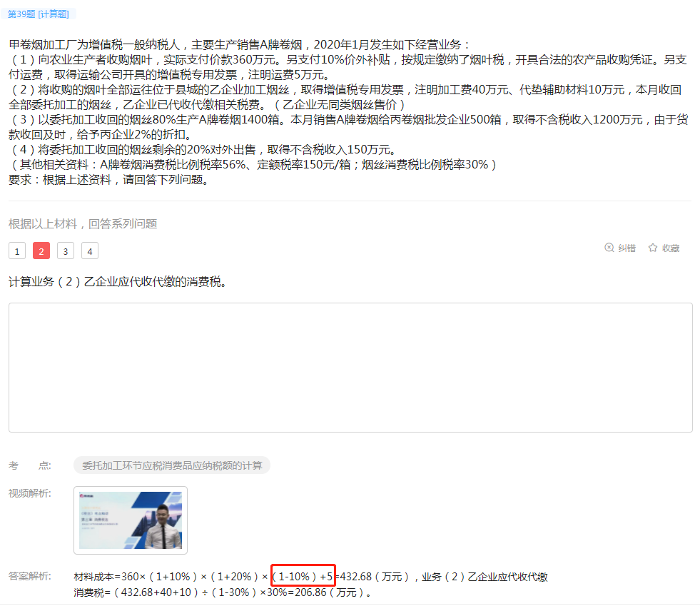The height and width of the screenshot is (606, 700).
Task: Click the red-boxed (1-10%)+5 formula
Action: (303, 577)
